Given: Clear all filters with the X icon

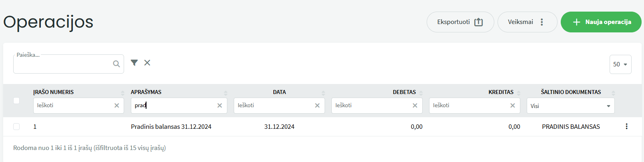Looking at the screenshot, I should pos(147,63).
